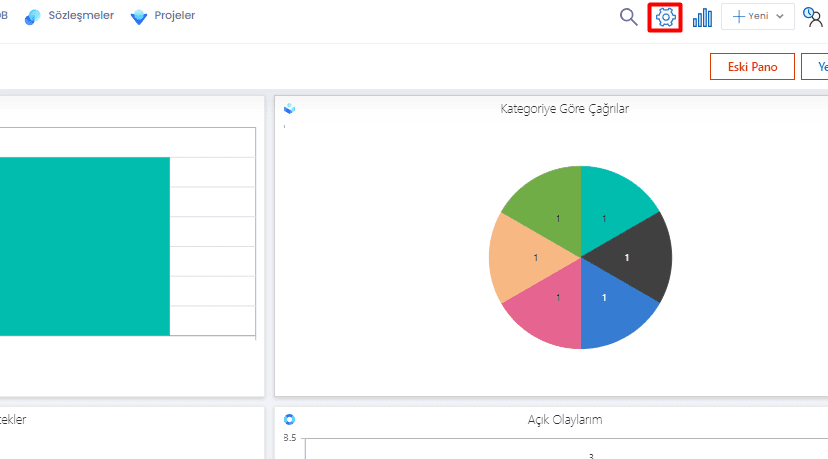This screenshot has height=459, width=828.
Task: Select the pink pie slice
Action: pos(551,305)
